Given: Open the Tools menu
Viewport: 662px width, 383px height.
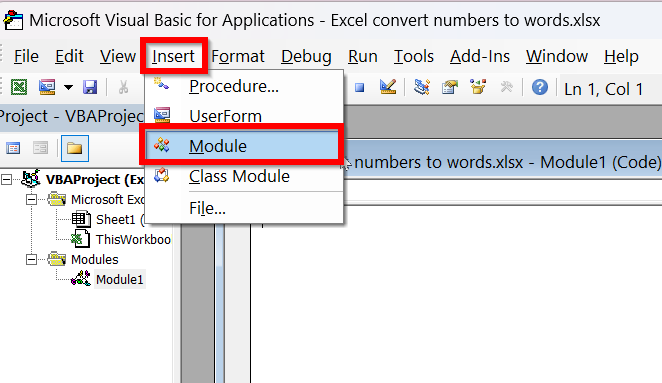Looking at the screenshot, I should [x=414, y=56].
